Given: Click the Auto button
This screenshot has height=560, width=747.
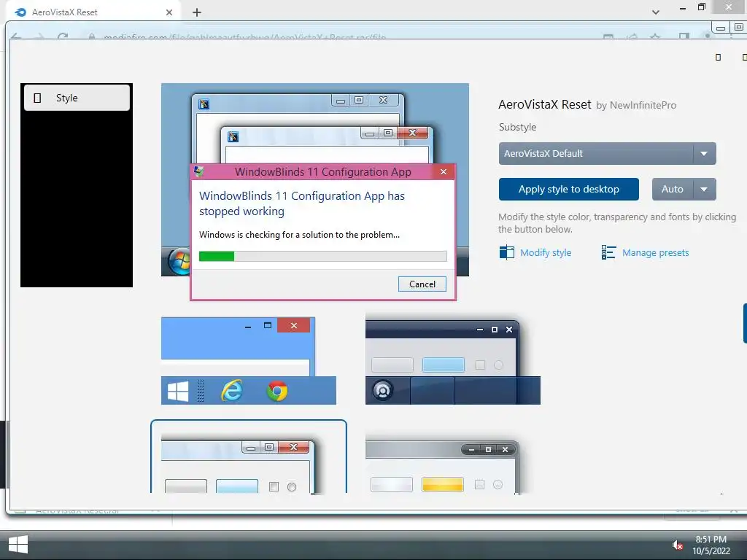Looking at the screenshot, I should 672,189.
